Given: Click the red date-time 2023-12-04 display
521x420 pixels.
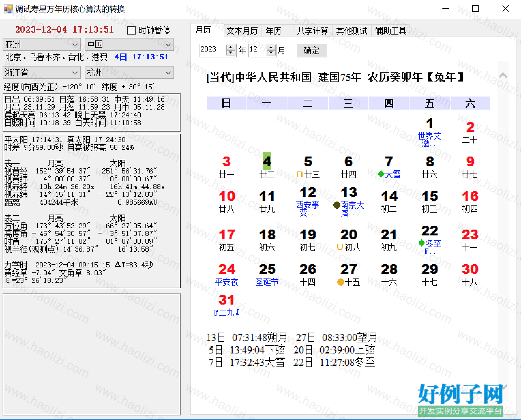Looking at the screenshot, I should (x=64, y=30).
